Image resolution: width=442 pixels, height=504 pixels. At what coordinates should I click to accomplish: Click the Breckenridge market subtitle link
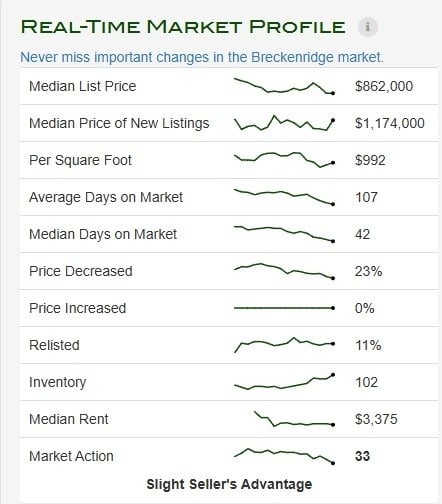click(202, 57)
